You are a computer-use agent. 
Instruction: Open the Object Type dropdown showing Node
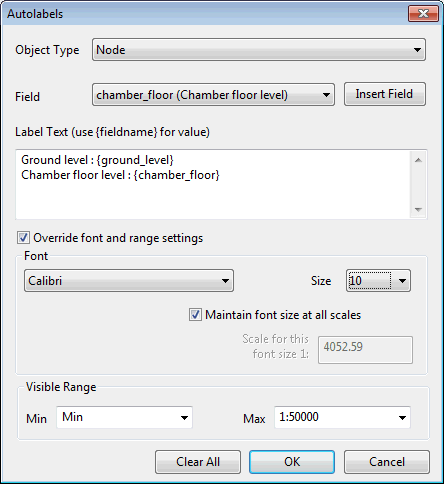tap(259, 50)
